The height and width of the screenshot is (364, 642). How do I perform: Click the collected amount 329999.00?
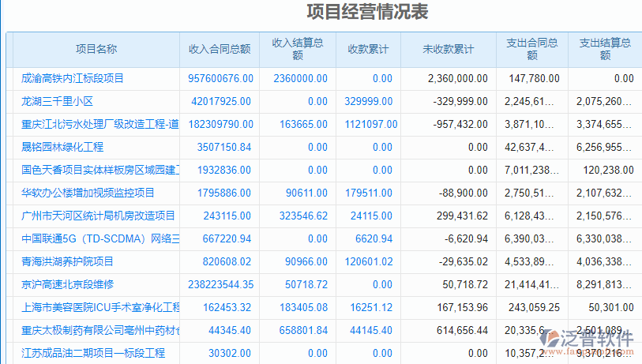point(368,101)
